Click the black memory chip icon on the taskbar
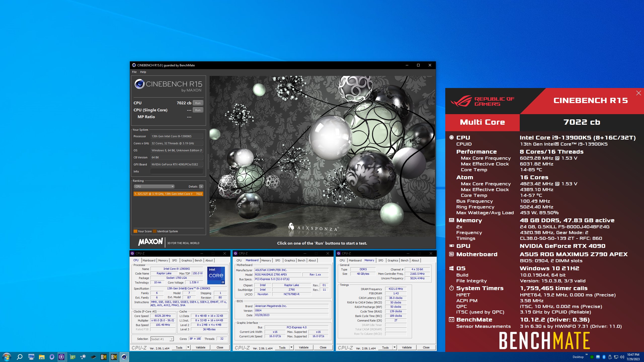644x362 pixels. coord(93,357)
